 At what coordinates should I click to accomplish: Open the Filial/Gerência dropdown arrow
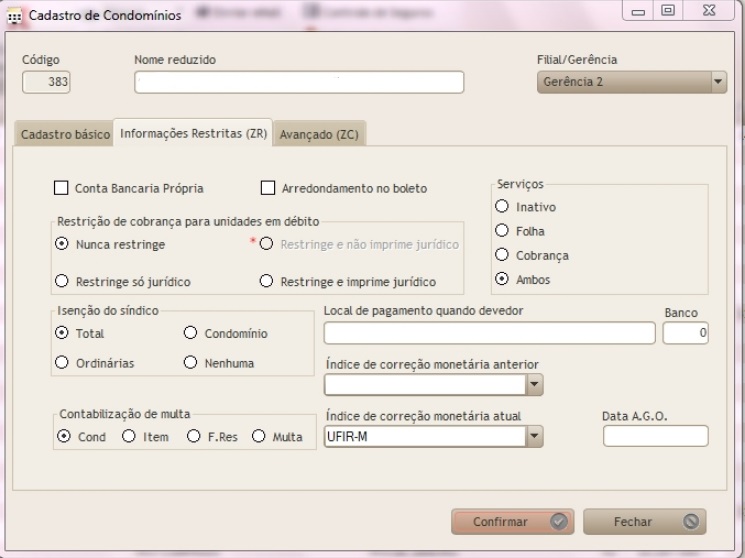tap(718, 82)
